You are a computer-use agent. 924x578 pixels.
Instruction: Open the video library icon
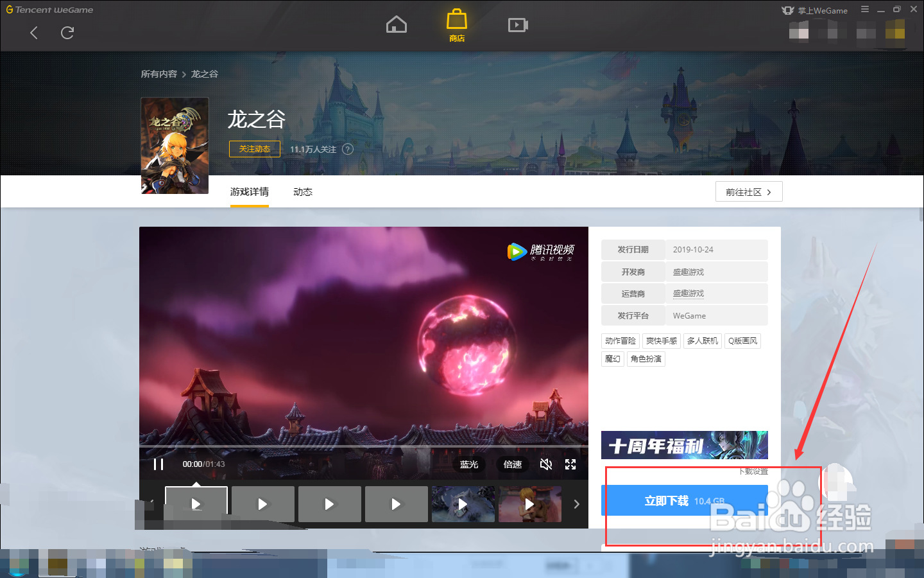pyautogui.click(x=518, y=25)
